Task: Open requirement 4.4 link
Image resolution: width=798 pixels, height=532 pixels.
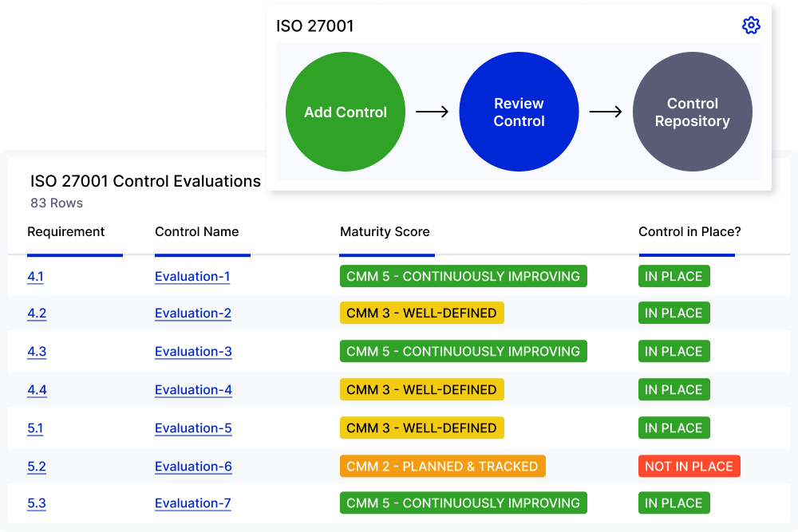Action: tap(37, 389)
